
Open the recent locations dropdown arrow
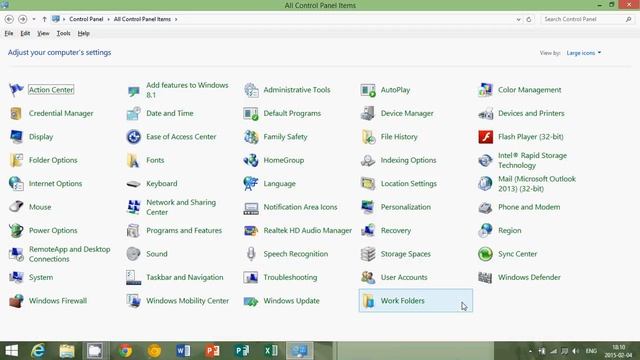(x=33, y=19)
